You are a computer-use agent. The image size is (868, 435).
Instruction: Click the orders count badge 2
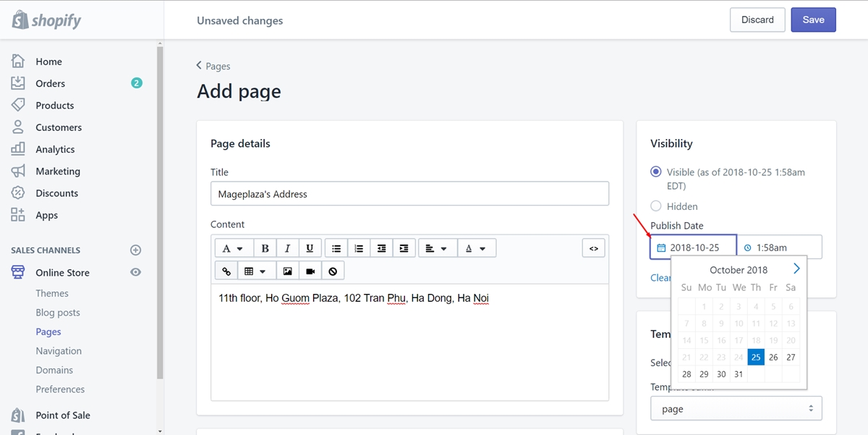click(x=137, y=83)
